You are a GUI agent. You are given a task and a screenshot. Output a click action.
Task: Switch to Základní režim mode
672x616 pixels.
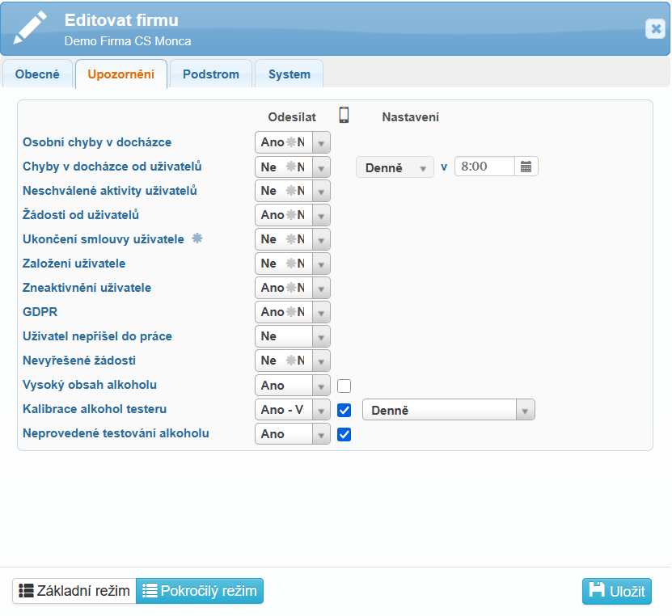(x=74, y=591)
